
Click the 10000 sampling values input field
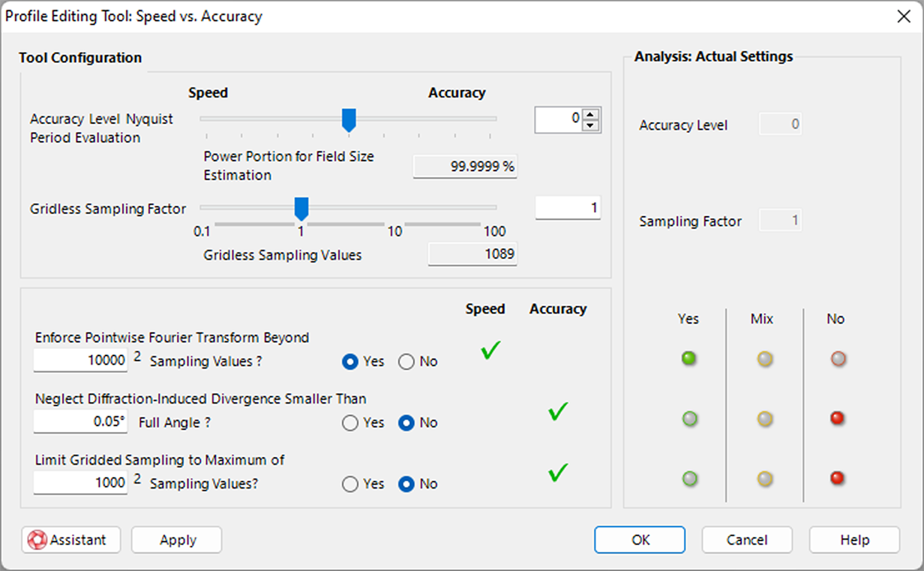coord(80,360)
